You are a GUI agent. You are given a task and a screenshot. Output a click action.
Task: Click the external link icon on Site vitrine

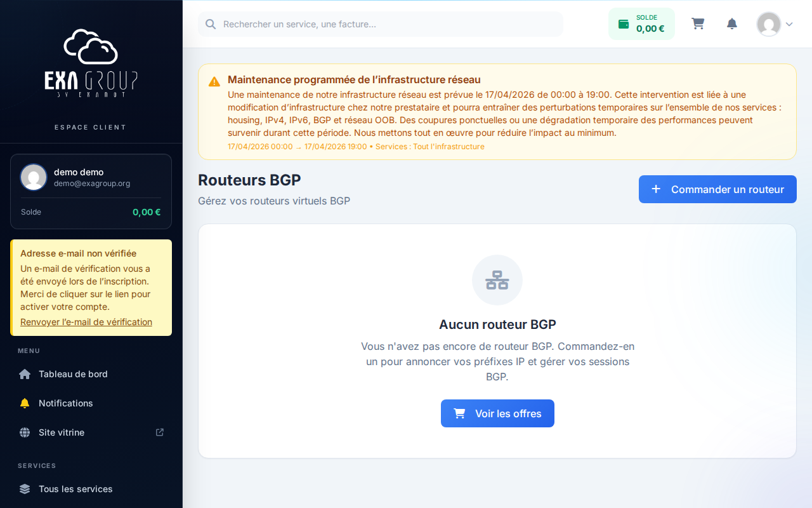tap(160, 432)
